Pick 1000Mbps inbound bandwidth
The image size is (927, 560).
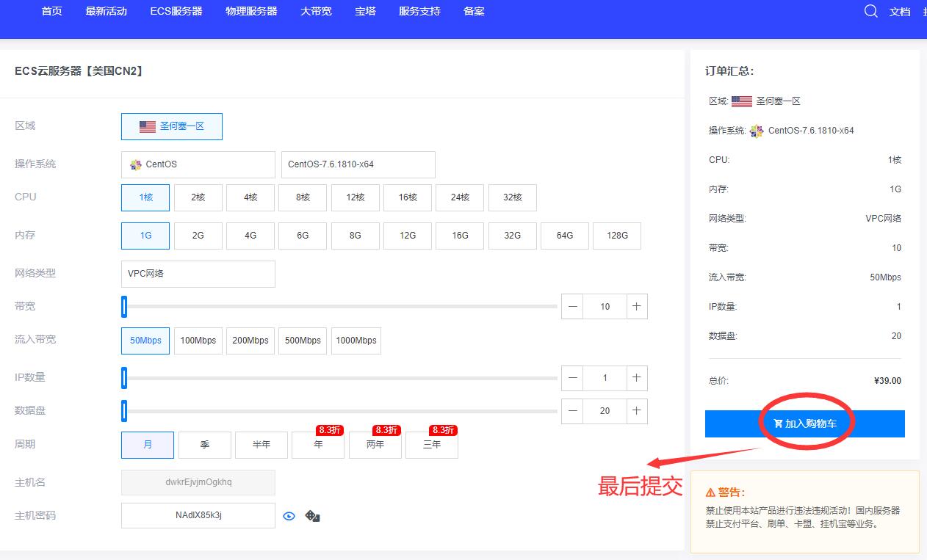tap(356, 341)
